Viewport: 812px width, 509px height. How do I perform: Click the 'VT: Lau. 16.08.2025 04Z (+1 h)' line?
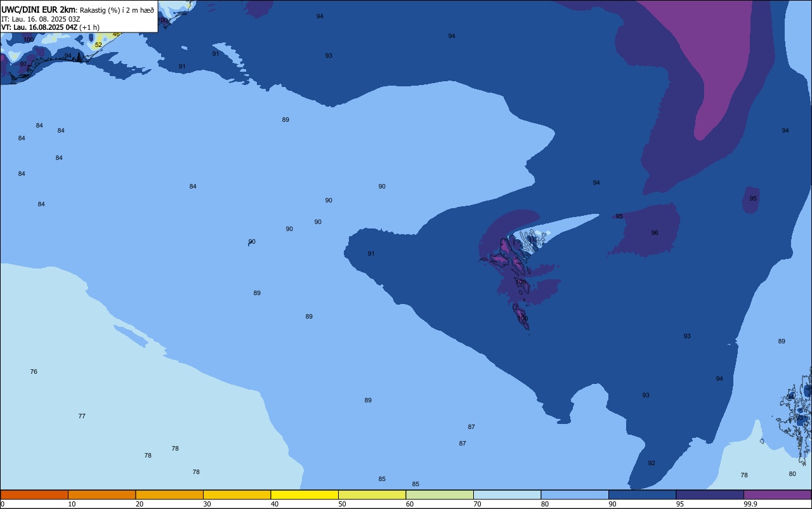click(50, 27)
